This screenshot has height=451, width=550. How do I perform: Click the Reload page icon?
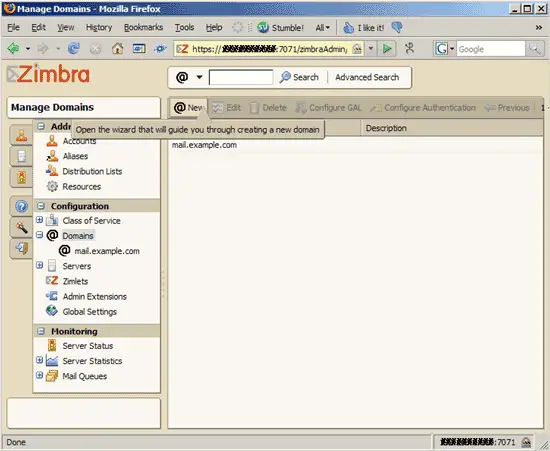74,48
